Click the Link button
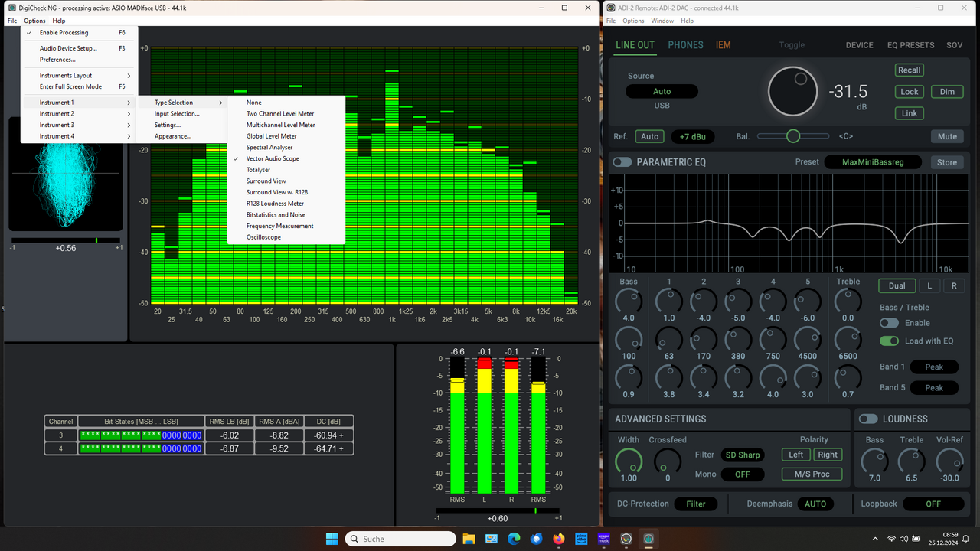The height and width of the screenshot is (551, 980). pyautogui.click(x=910, y=113)
